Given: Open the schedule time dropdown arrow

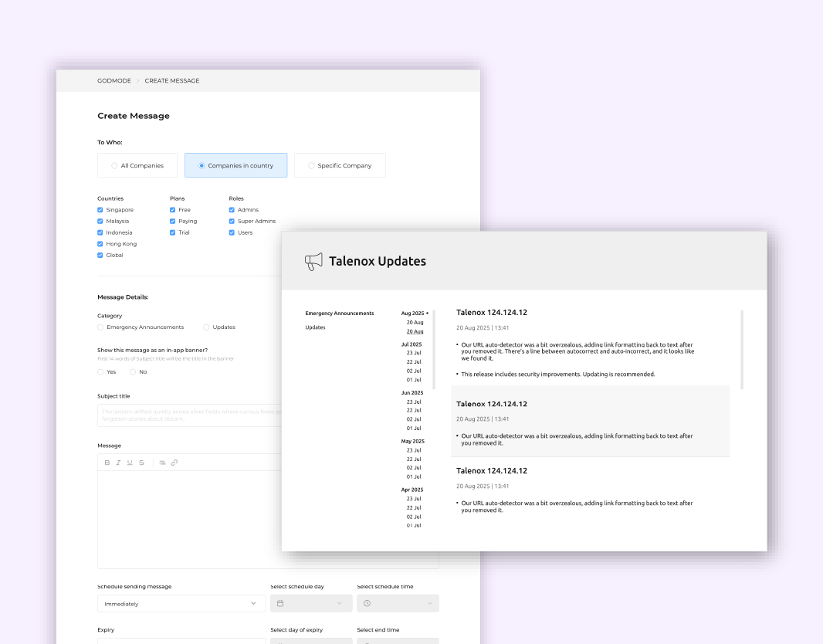Looking at the screenshot, I should (x=430, y=604).
